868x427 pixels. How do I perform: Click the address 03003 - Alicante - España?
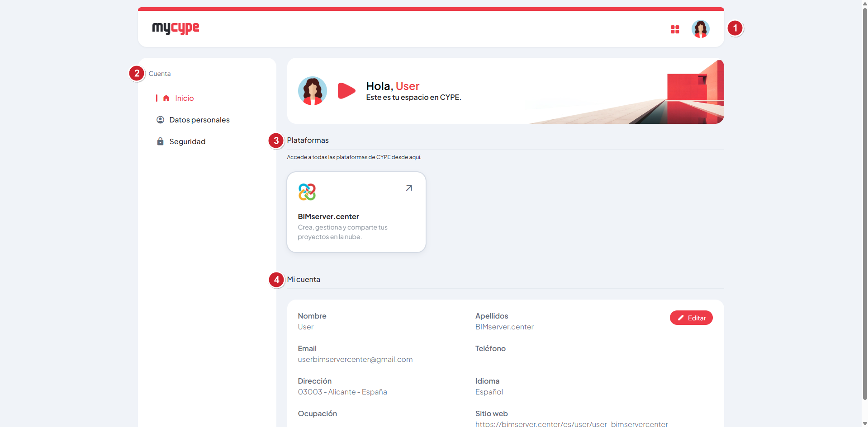tap(342, 392)
